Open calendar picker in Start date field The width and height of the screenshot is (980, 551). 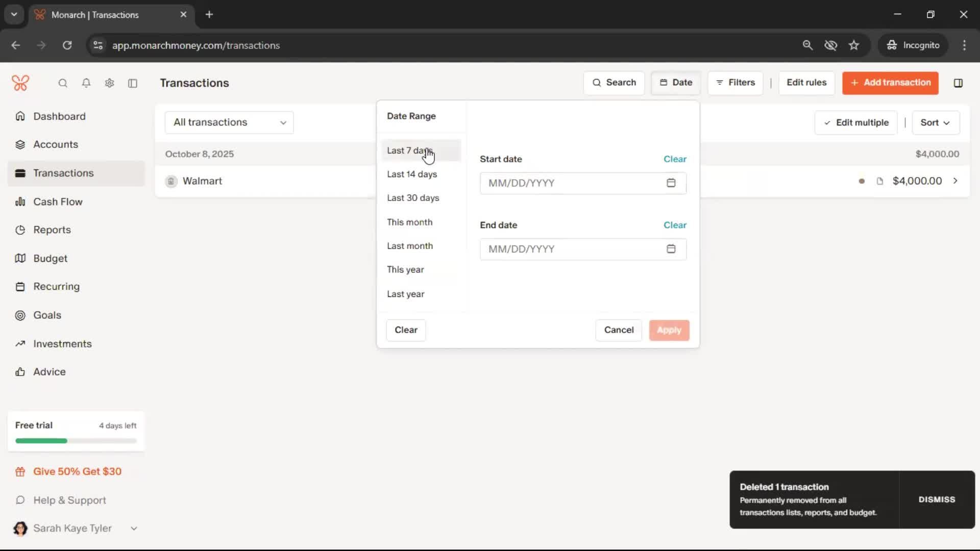coord(671,183)
